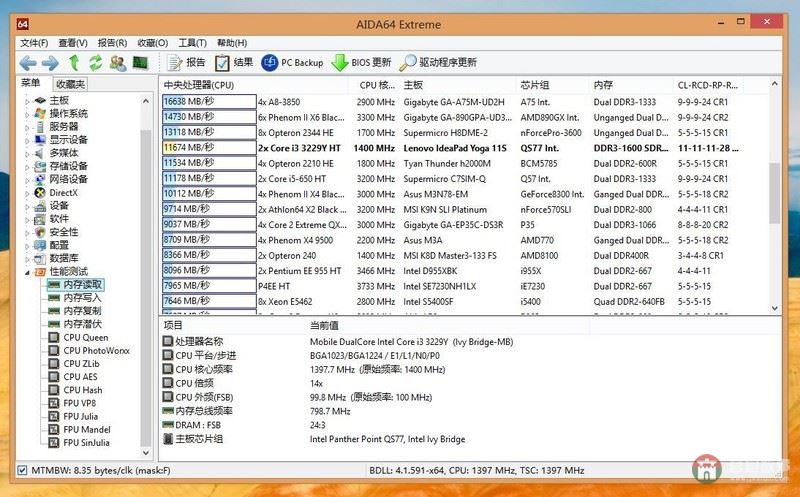Toggle the MTMBW status bar checkbox
This screenshot has height=497, width=800.
click(22, 470)
